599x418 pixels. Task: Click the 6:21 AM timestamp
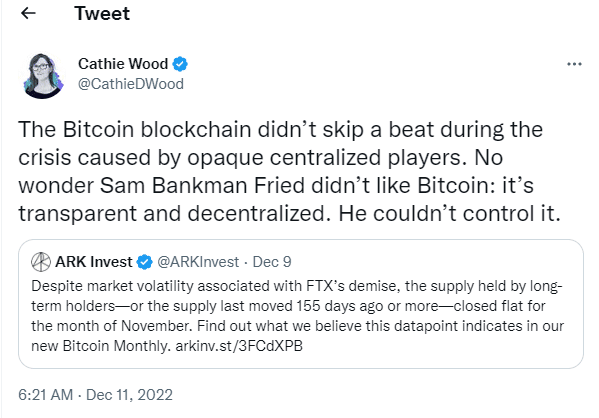pos(45,395)
